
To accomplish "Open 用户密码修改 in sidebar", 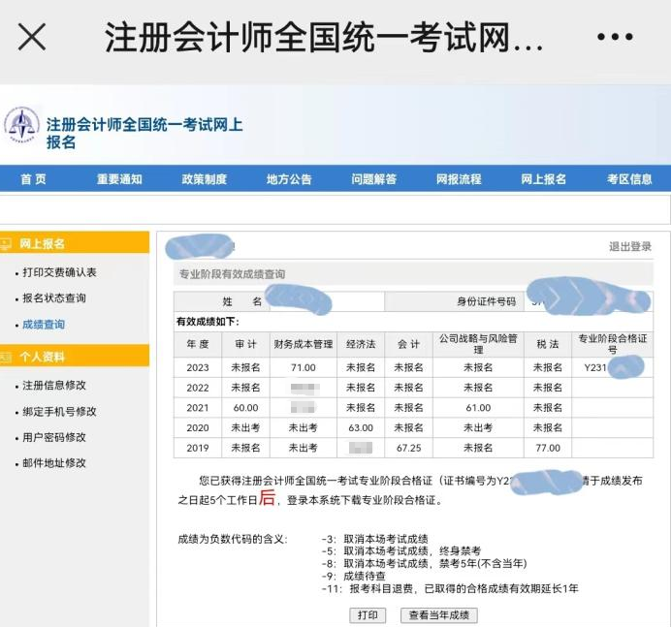I will pyautogui.click(x=54, y=437).
